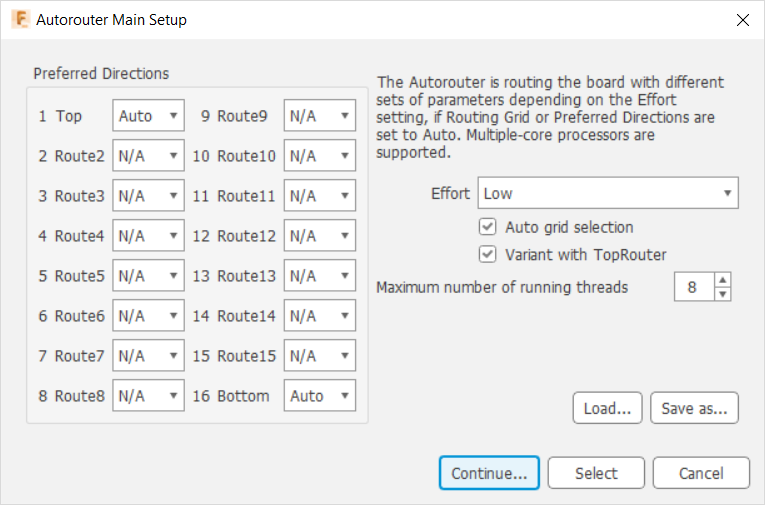Open the 15 Route15 direction dropdown
Image resolution: width=765 pixels, height=505 pixels.
point(320,356)
